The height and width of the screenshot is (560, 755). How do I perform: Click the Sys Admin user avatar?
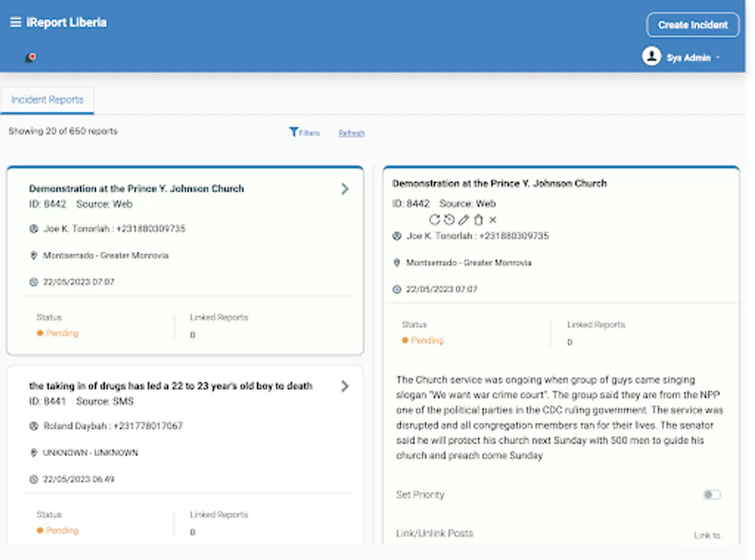[651, 57]
